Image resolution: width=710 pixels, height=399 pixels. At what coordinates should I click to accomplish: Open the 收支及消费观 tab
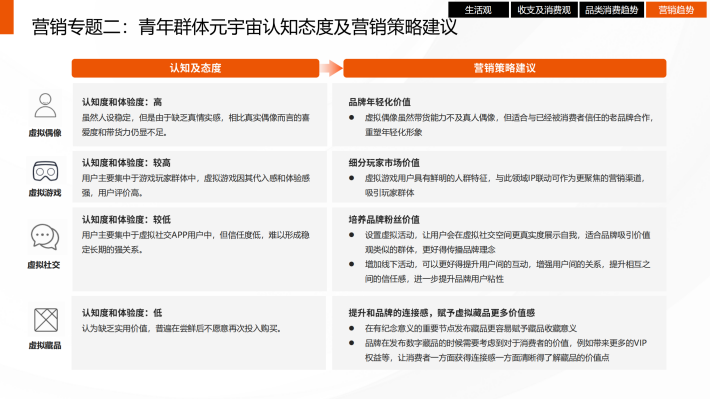click(x=544, y=10)
